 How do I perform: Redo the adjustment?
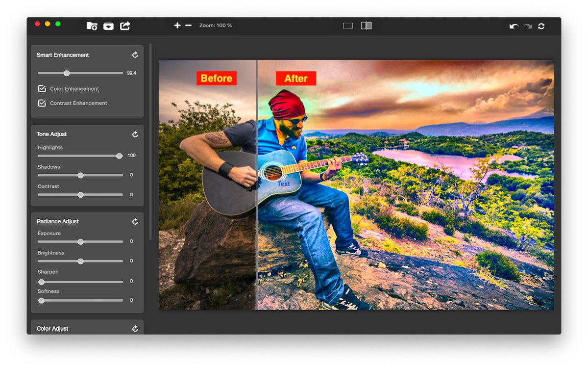(x=528, y=26)
